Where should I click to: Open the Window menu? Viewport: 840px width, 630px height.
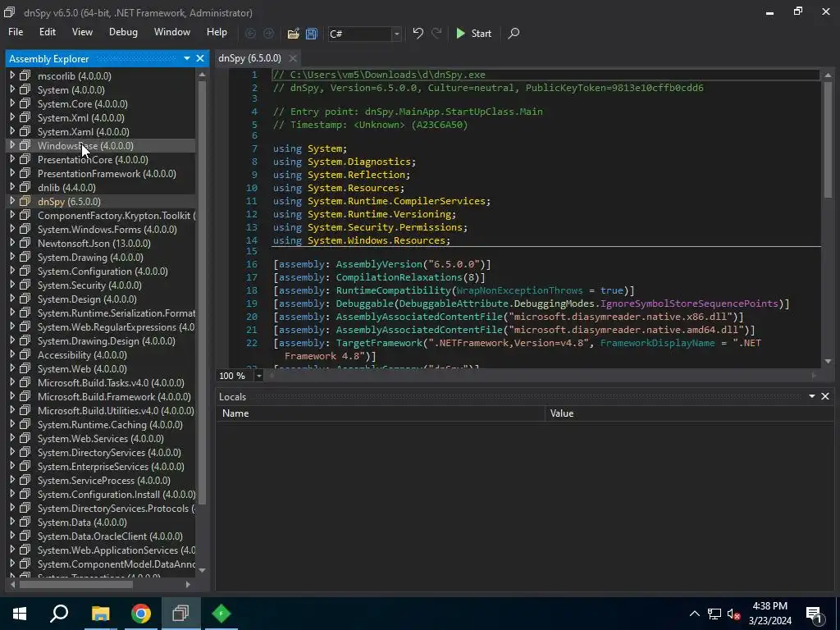tap(172, 32)
